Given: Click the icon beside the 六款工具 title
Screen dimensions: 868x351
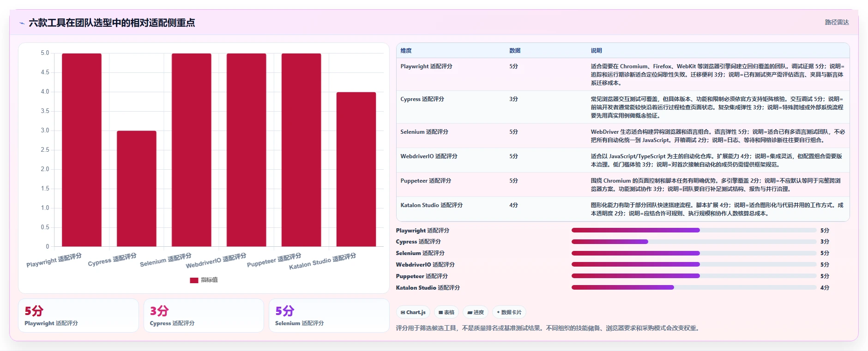Looking at the screenshot, I should point(22,23).
